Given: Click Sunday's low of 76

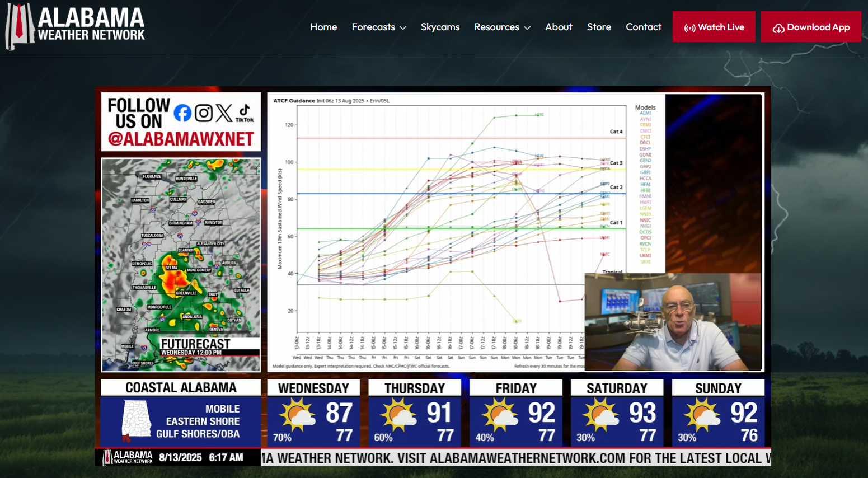Looking at the screenshot, I should [x=749, y=435].
